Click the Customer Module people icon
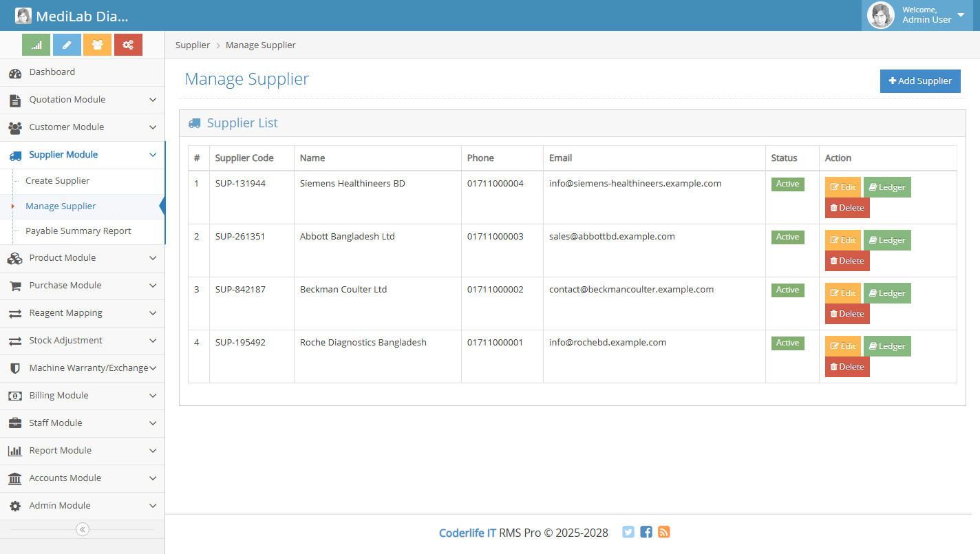980x554 pixels. click(x=15, y=128)
